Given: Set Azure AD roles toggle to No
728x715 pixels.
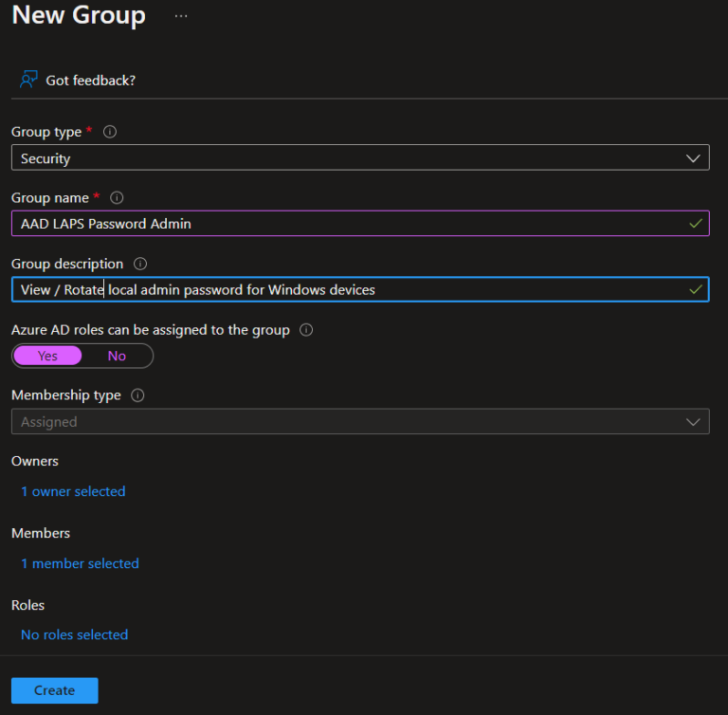Looking at the screenshot, I should pos(117,356).
